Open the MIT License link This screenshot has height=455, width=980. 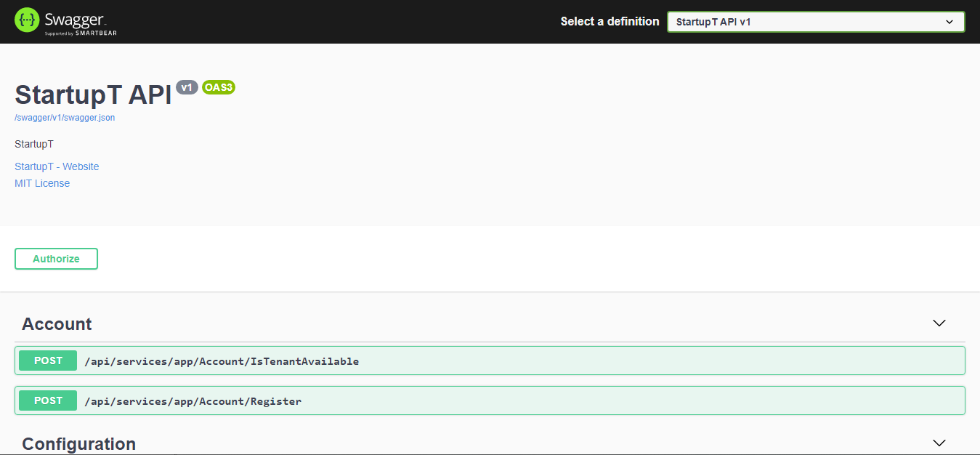point(42,183)
